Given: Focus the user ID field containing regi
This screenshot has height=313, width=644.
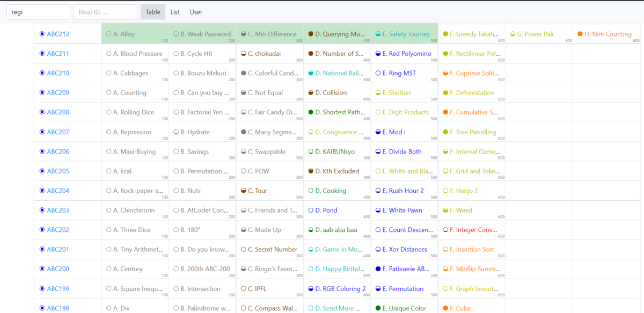Looking at the screenshot, I should click(x=38, y=12).
